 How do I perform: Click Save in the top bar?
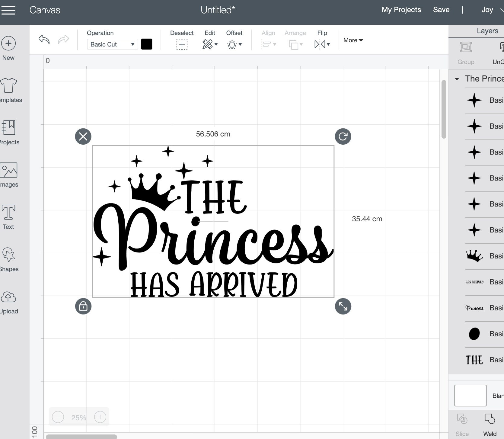tap(441, 10)
